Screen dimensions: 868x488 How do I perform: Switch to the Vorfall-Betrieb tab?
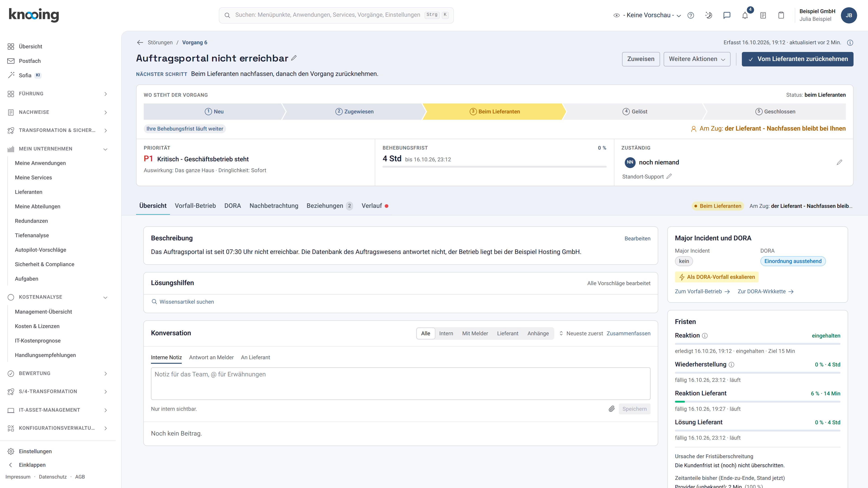click(196, 206)
